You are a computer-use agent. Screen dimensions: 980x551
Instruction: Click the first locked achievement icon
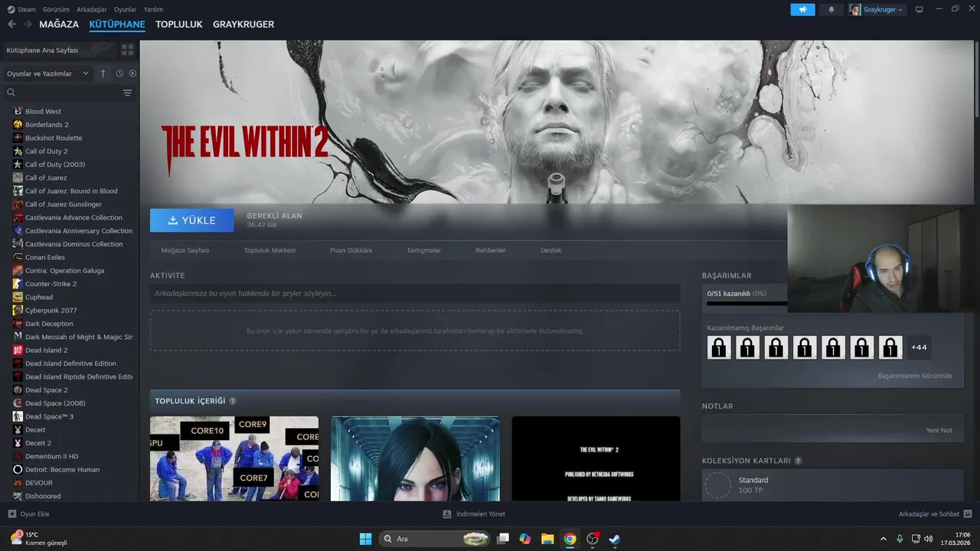click(719, 347)
